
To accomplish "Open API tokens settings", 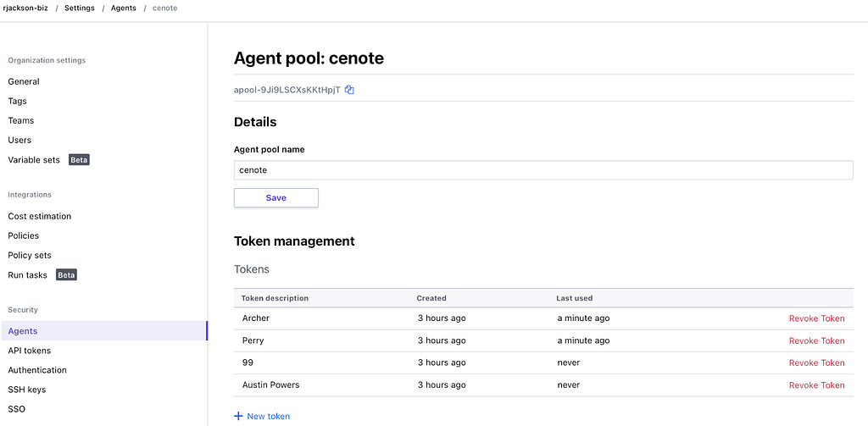I will (x=30, y=351).
